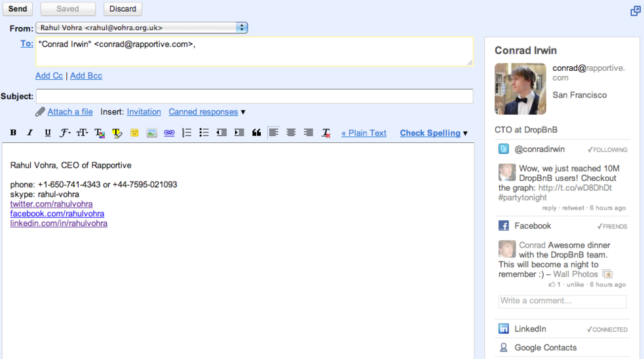Open linkedin.com/in/rahulvohra signature link
Screen dimensions: 644x359
(59, 223)
